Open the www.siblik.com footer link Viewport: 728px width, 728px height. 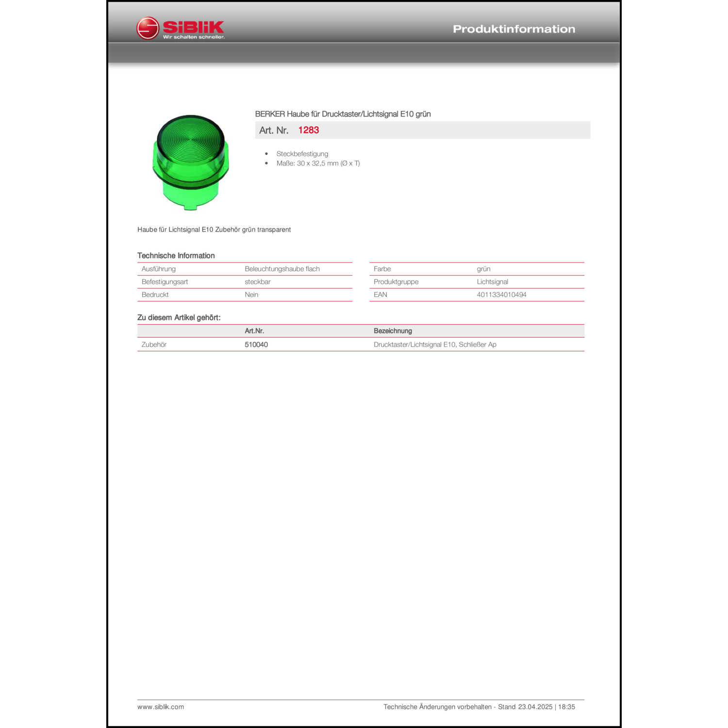coord(161,707)
